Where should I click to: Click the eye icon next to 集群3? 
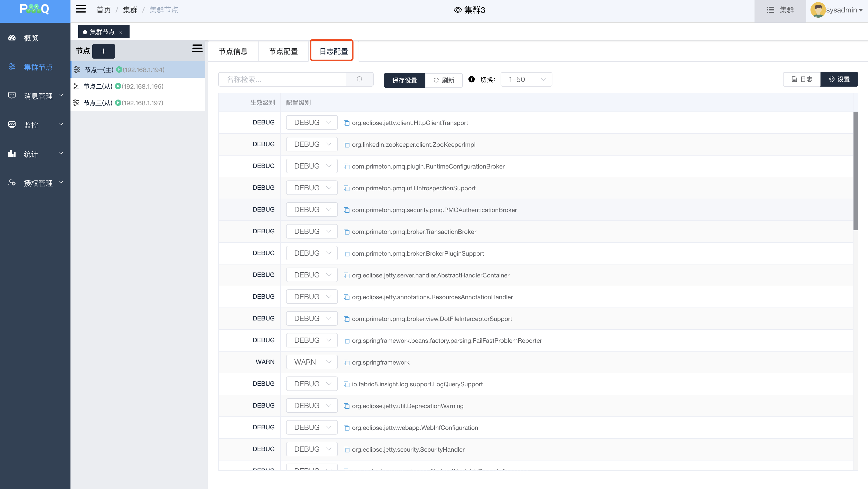[x=457, y=10]
